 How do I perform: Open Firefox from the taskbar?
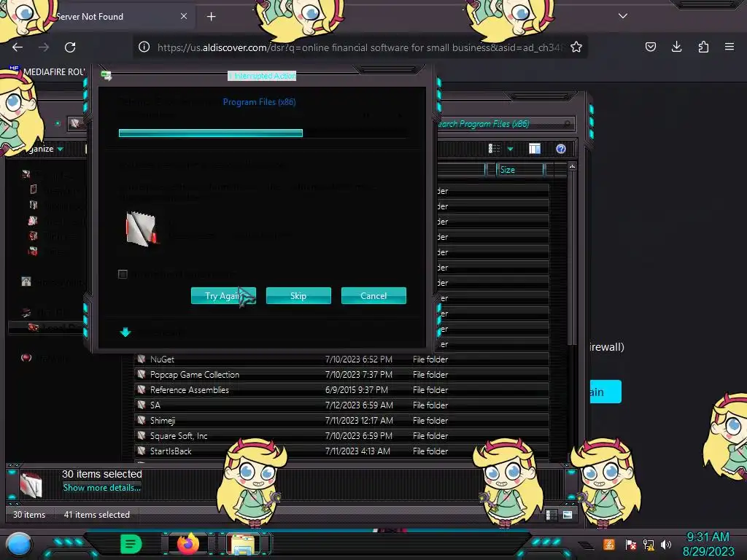[187, 543]
